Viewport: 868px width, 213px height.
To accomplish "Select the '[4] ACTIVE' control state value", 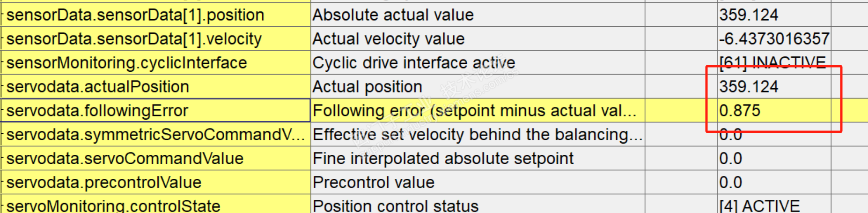I will point(760,205).
